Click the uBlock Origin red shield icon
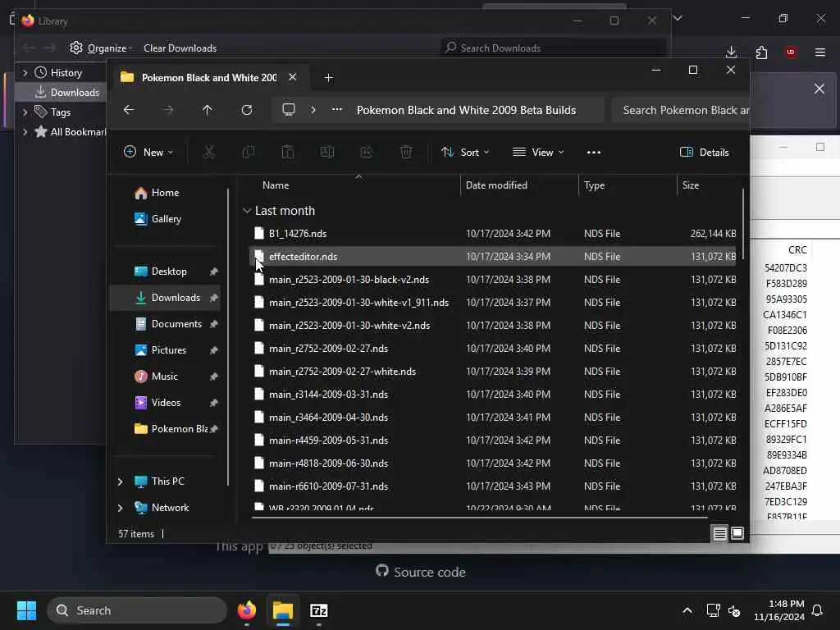Screen dimensions: 840x630 pos(791,52)
